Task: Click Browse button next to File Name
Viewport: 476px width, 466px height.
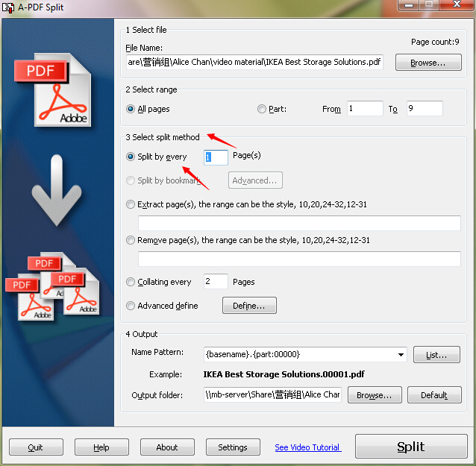Action: click(428, 63)
